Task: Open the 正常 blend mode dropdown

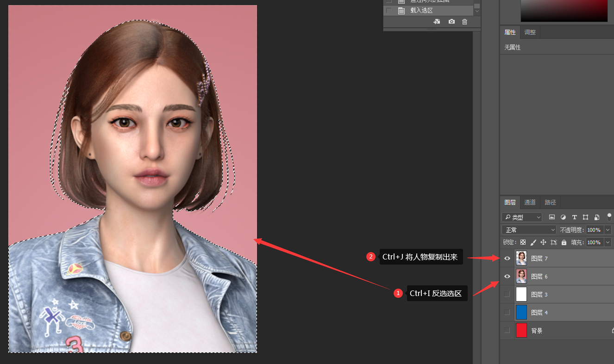Action: tap(529, 230)
